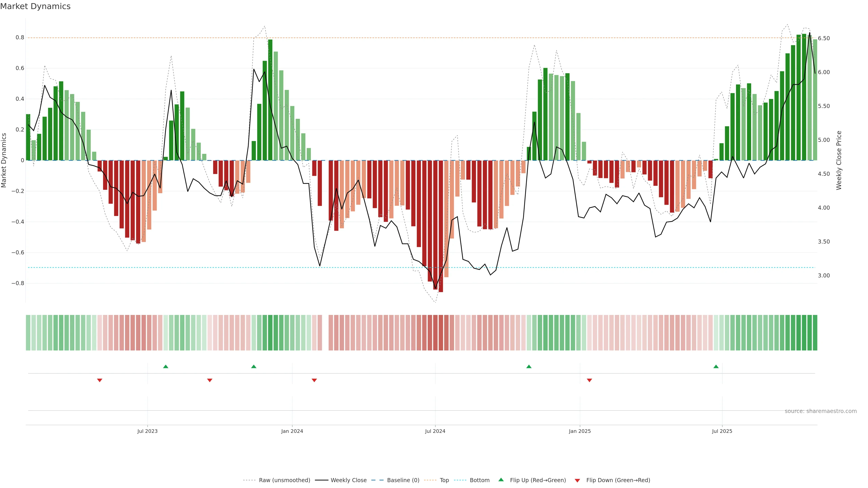
Task: Click the Weekly Close Price axis title
Action: tap(839, 160)
